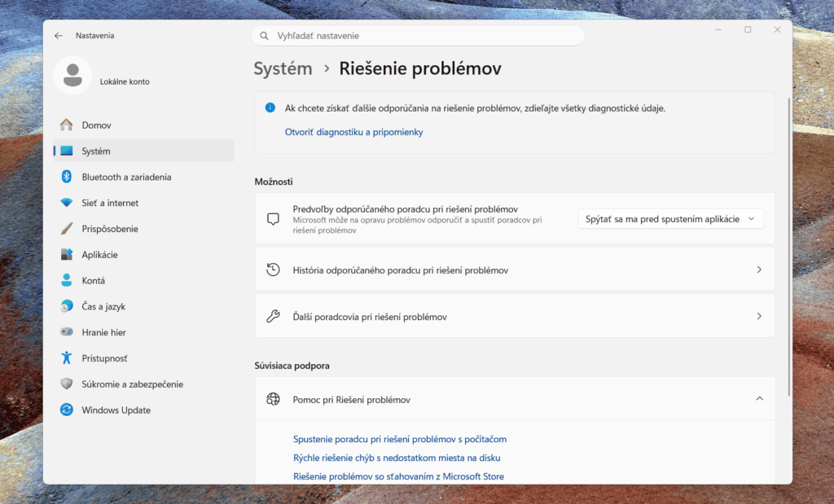Open Ďalší poradcovia pri riešení problémov
Viewport: 834px width, 504px height.
(515, 317)
